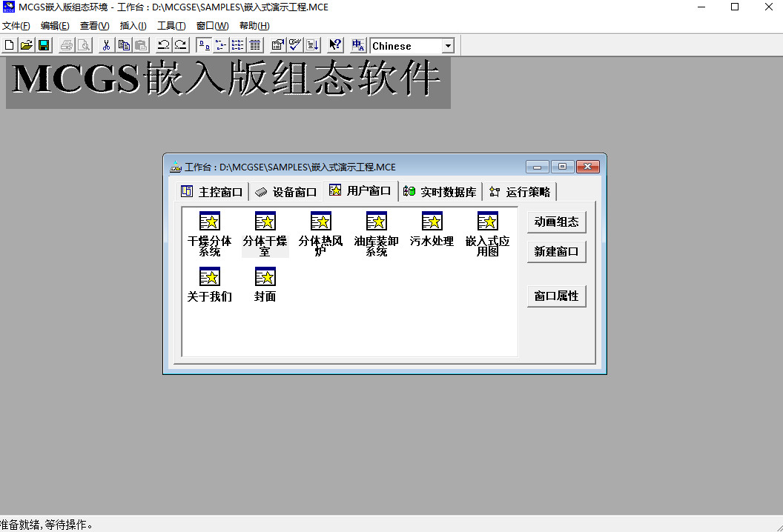Click the status bar text 准备就绪,等待操作。
783x532 pixels.
[x=47, y=525]
